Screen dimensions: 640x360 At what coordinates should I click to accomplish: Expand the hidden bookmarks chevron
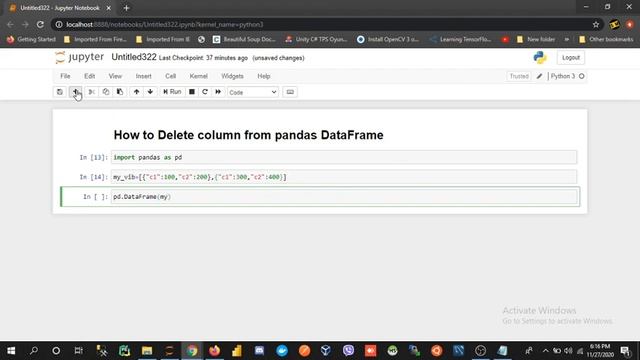(x=567, y=39)
